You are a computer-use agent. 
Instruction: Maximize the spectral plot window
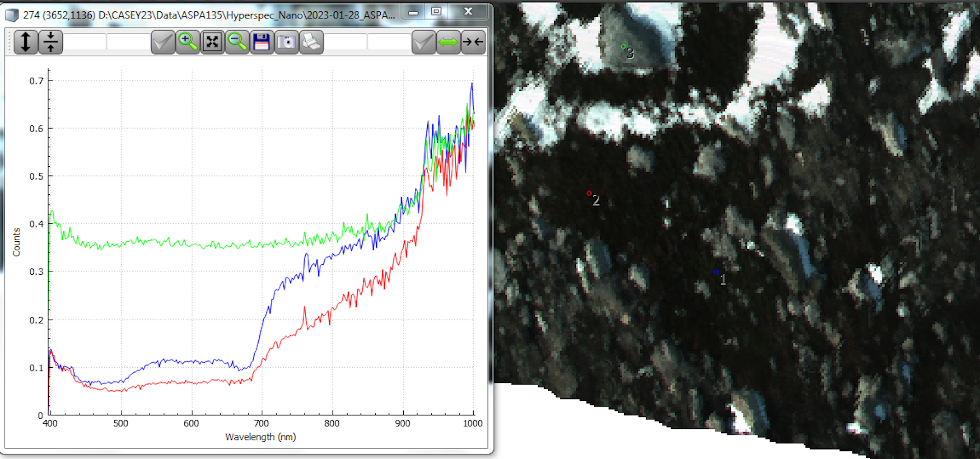436,11
